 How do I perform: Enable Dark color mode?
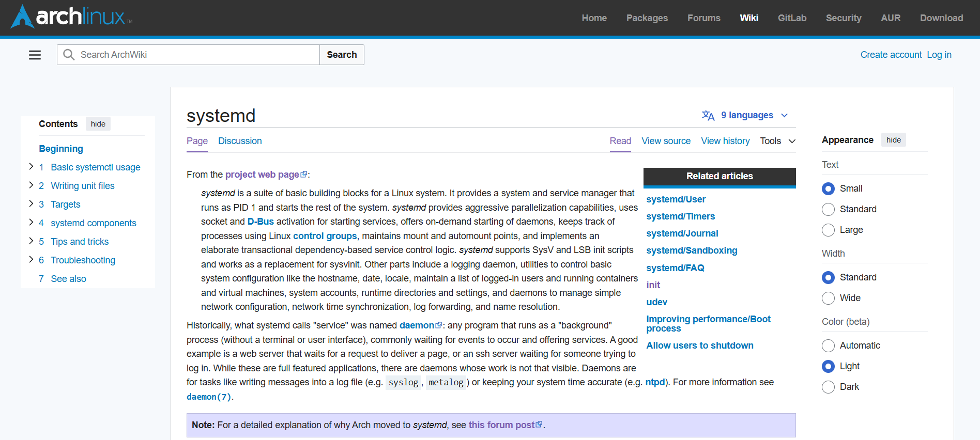point(828,387)
